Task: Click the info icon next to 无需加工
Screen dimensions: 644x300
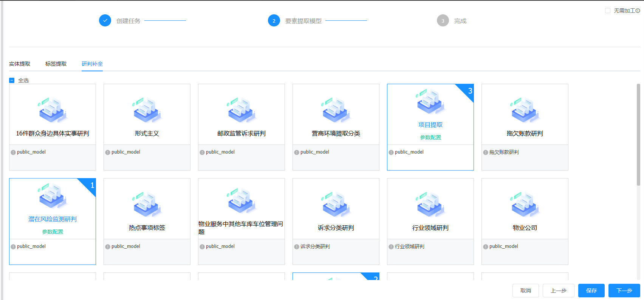Action: tap(638, 11)
